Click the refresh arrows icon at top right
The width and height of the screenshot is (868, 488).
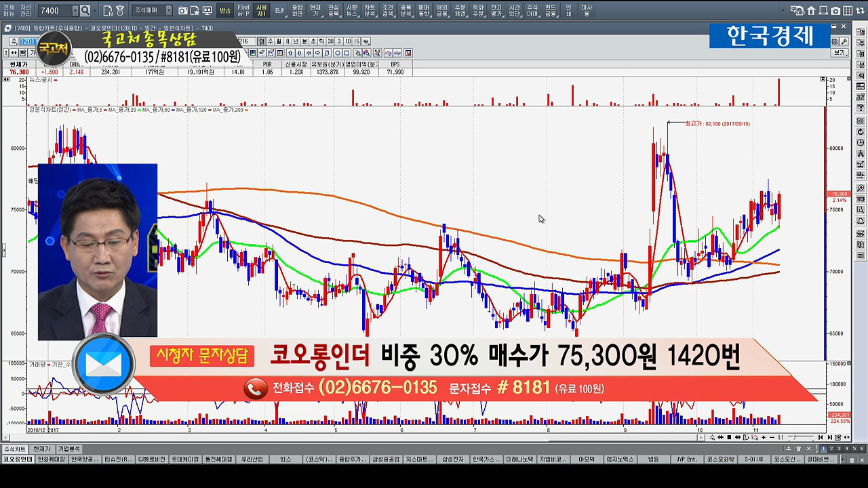[x=860, y=11]
